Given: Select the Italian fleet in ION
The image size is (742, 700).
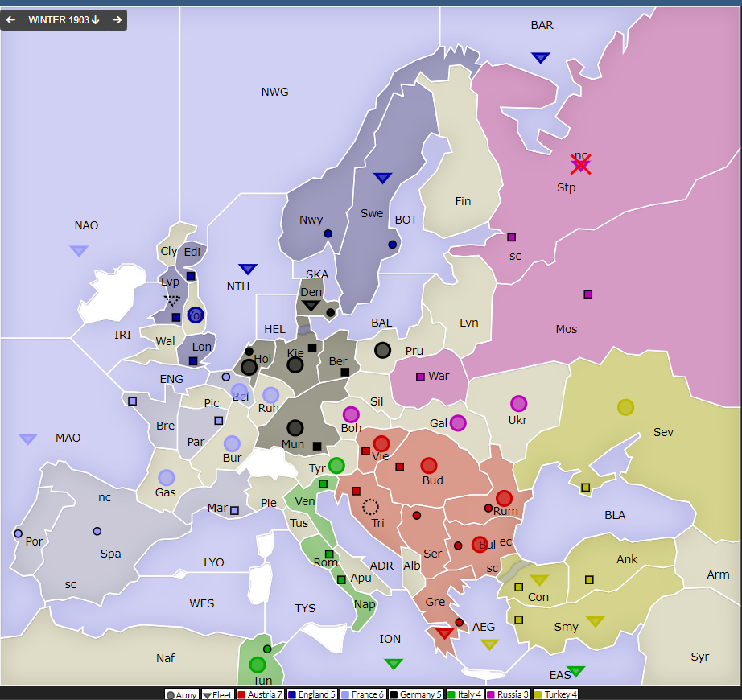Looking at the screenshot, I should pos(394,664).
